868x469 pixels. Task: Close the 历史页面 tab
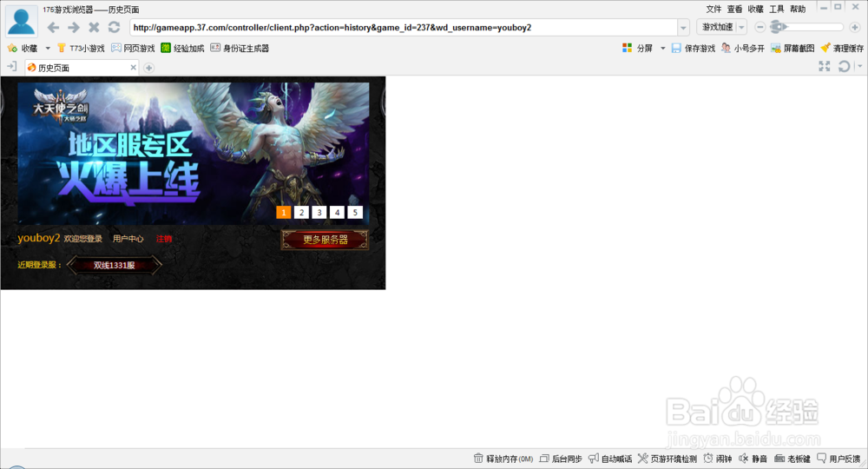click(x=134, y=68)
